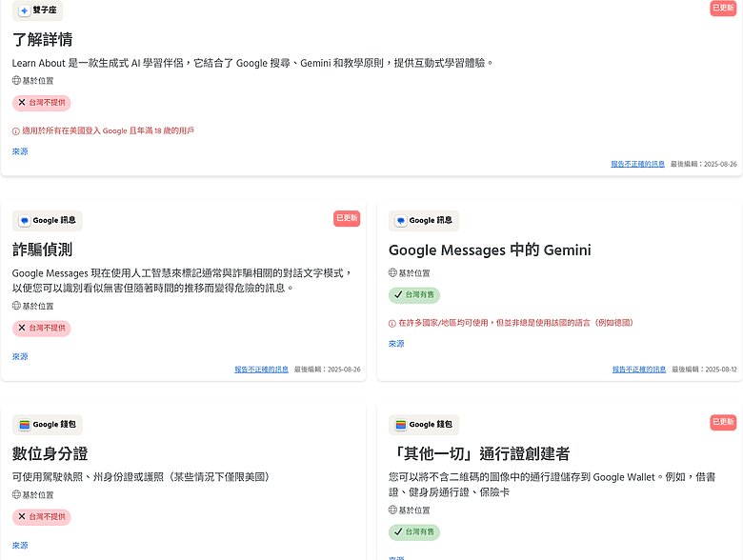Click 報告不正確的訊息 link in 了解詳情 card
743x560 pixels.
[637, 164]
